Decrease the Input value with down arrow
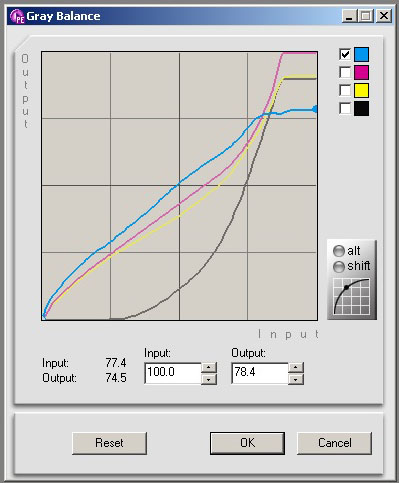 [x=209, y=379]
